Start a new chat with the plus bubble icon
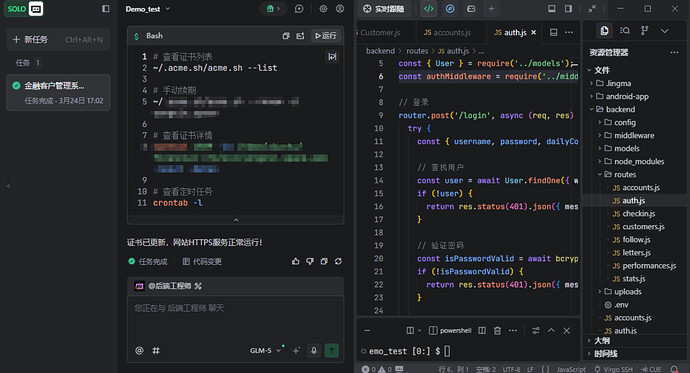 (x=299, y=9)
